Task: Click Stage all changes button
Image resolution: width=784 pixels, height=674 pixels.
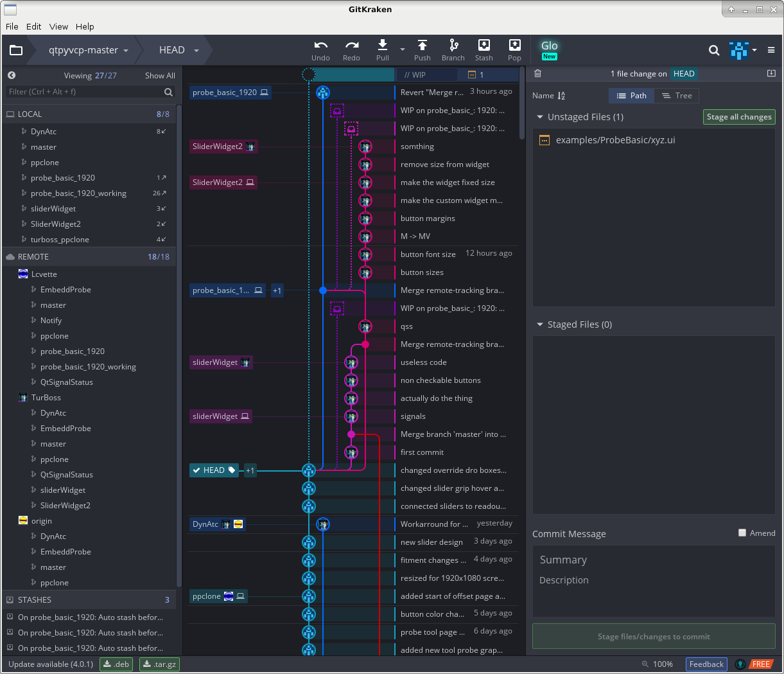Action: (x=739, y=117)
